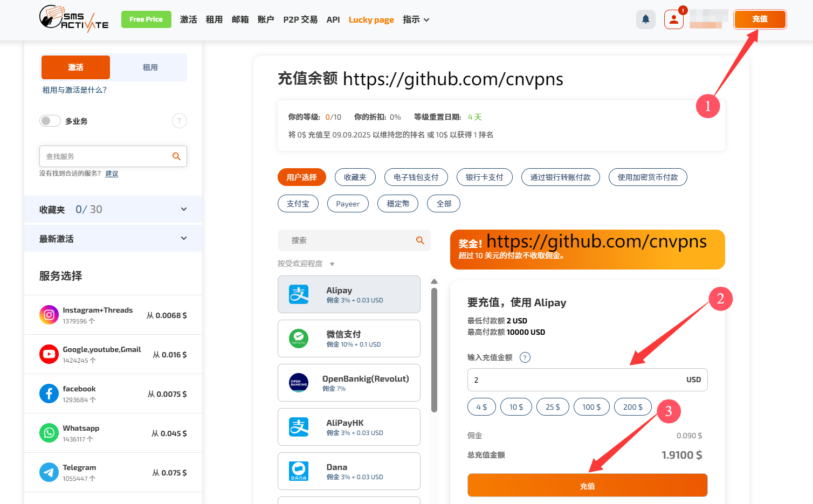
Task: Select the 银行卡支付 filter chip
Action: 485,177
